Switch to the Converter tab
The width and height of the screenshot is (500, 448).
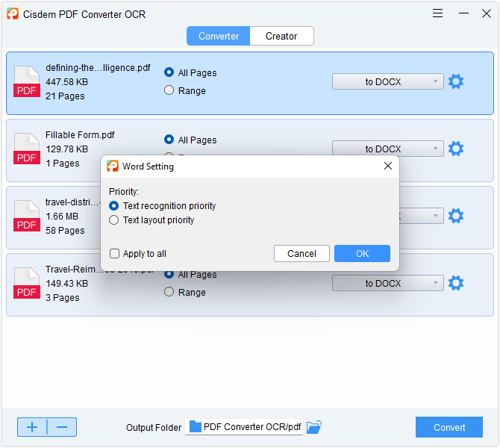point(219,36)
